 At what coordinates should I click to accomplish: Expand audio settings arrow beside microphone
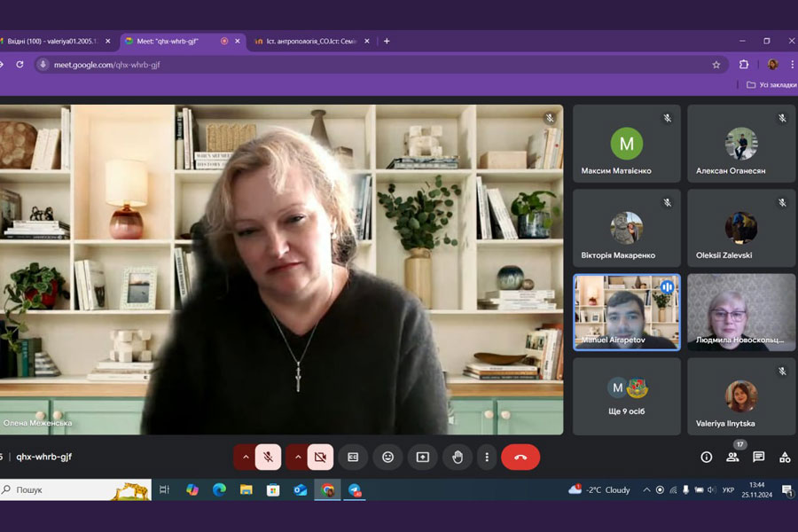pos(246,458)
